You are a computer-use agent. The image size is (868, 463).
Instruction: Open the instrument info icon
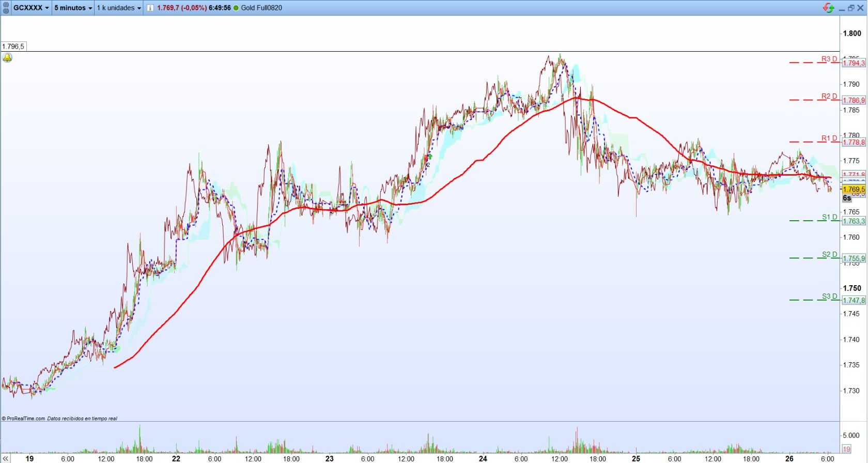(150, 8)
